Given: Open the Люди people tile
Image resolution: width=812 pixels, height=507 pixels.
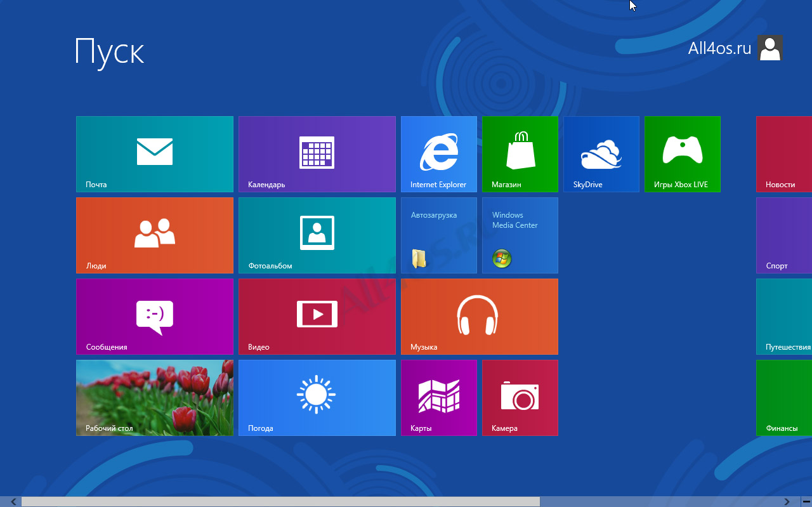Looking at the screenshot, I should click(x=155, y=235).
